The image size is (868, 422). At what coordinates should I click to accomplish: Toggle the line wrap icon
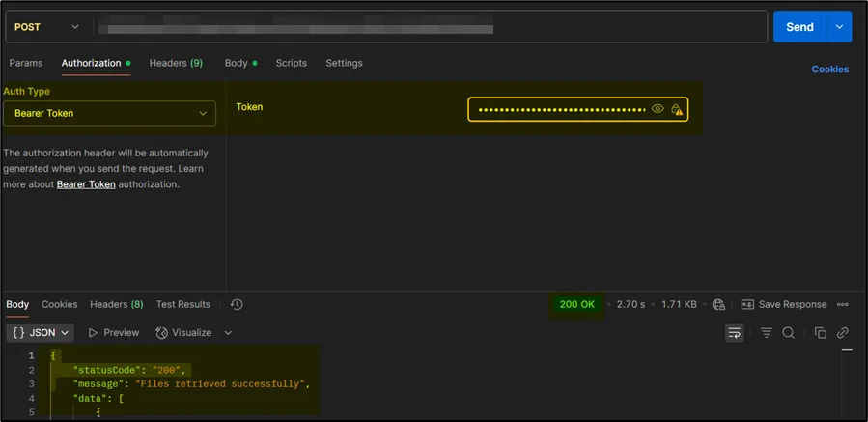click(x=735, y=333)
